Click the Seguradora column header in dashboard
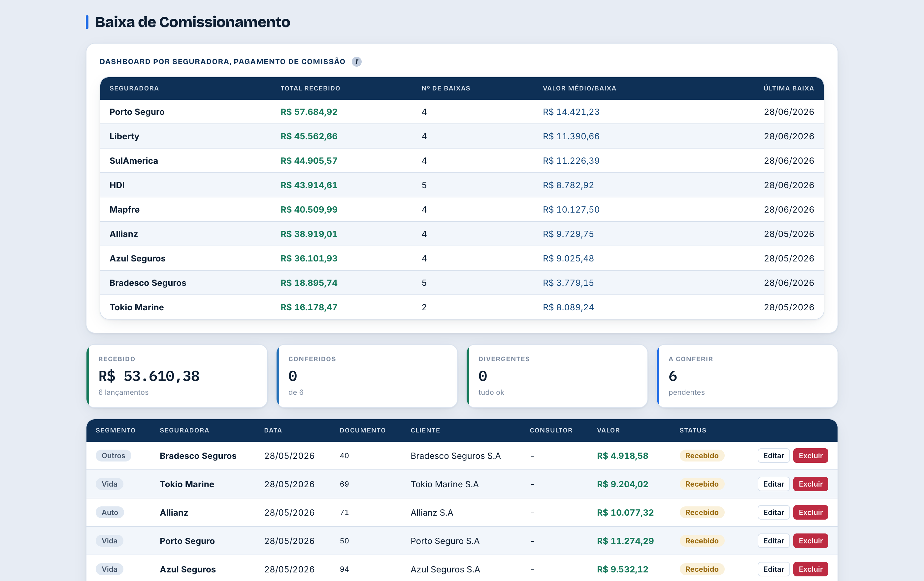924x581 pixels. 134,88
